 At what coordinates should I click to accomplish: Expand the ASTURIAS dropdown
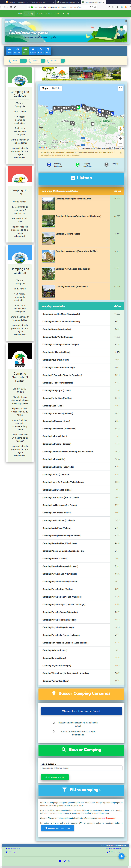coord(56,61)
